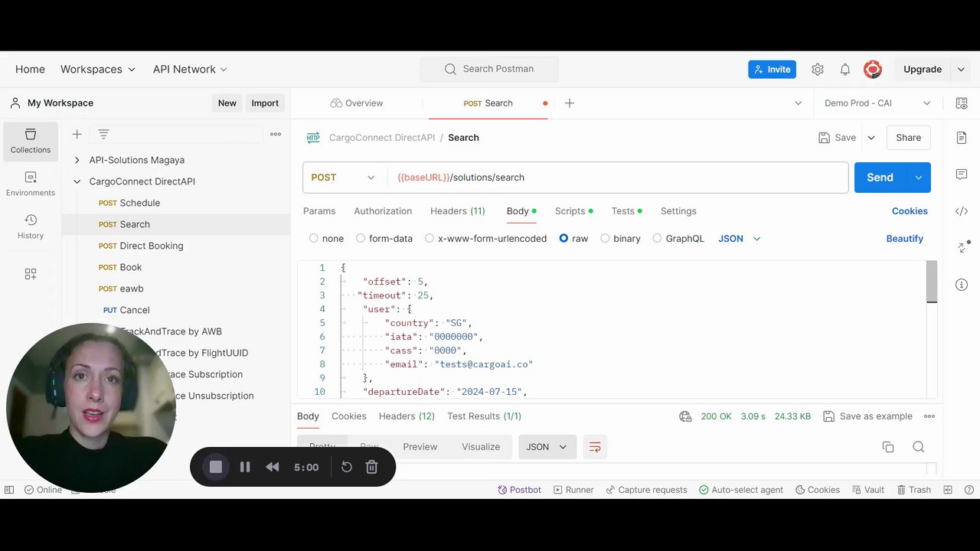Image resolution: width=980 pixels, height=551 pixels.
Task: Click the Beautify link
Action: click(904, 239)
